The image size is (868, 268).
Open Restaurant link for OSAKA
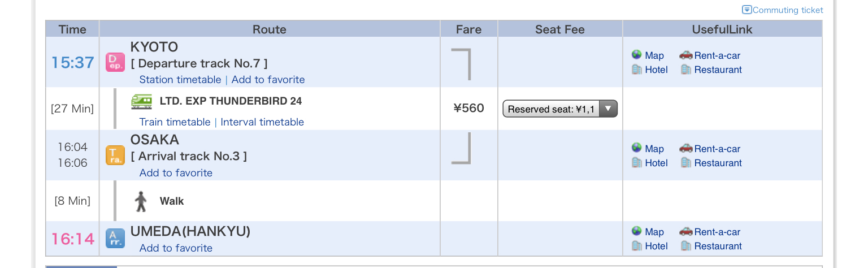(x=718, y=163)
